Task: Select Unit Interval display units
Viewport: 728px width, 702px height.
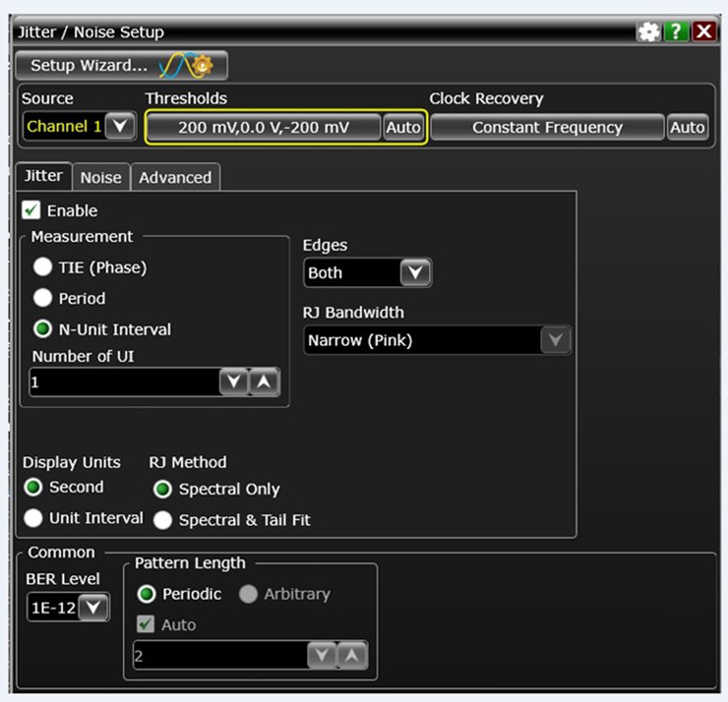Action: [x=34, y=518]
